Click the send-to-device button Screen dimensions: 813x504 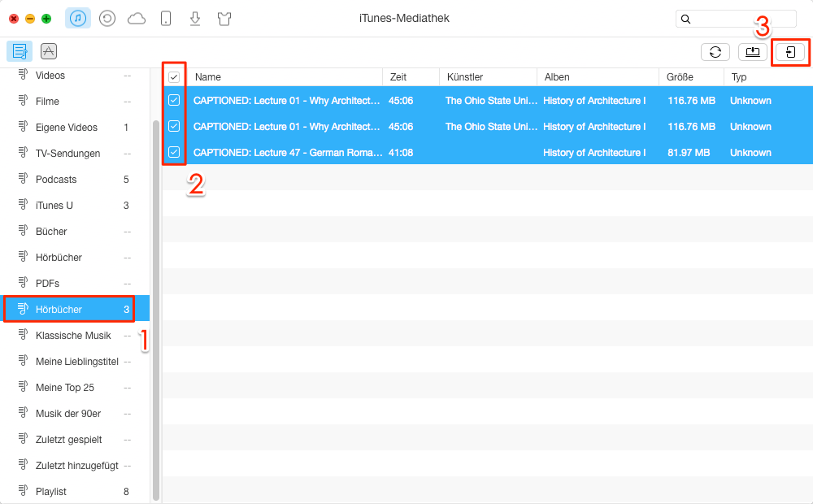click(790, 52)
